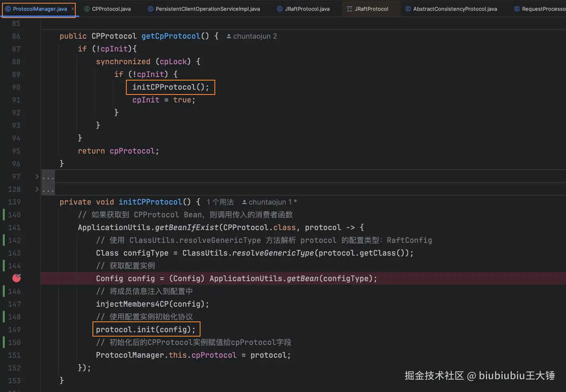Click the author icon beside chuntaojun 1 *
Image resolution: width=566 pixels, height=392 pixels.
244,202
